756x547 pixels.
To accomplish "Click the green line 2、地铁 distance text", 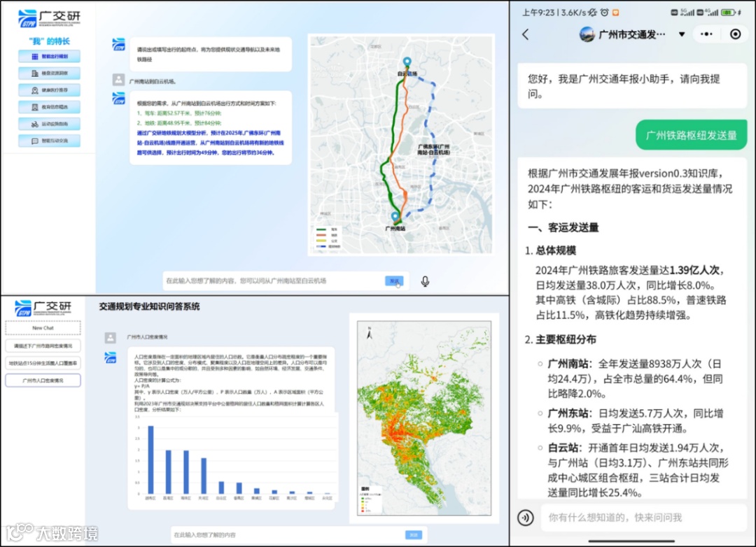I will (179, 123).
